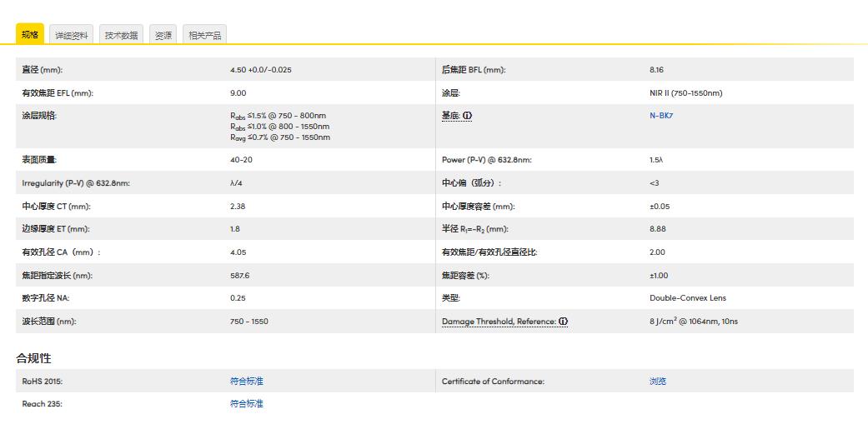Click the Damage Threshold info icon
868x434 pixels.
tap(564, 322)
